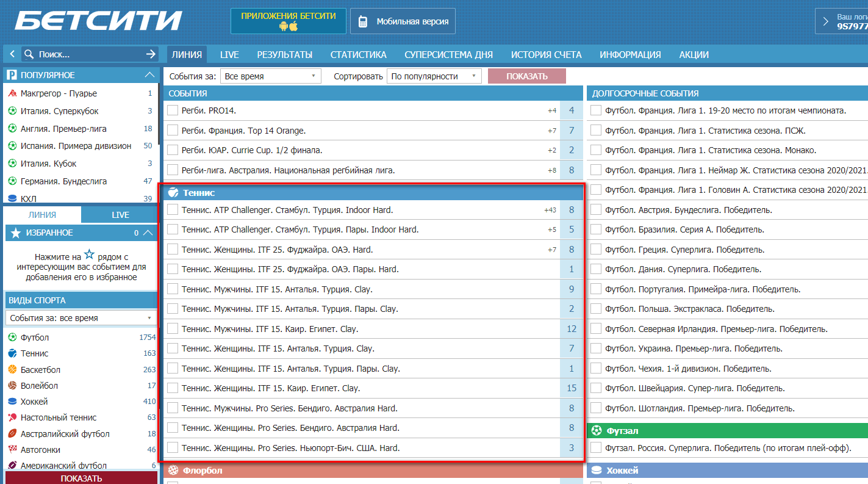Click the pink ПОКАЗАТЬ button in filter bar
868x484 pixels.
tap(527, 76)
